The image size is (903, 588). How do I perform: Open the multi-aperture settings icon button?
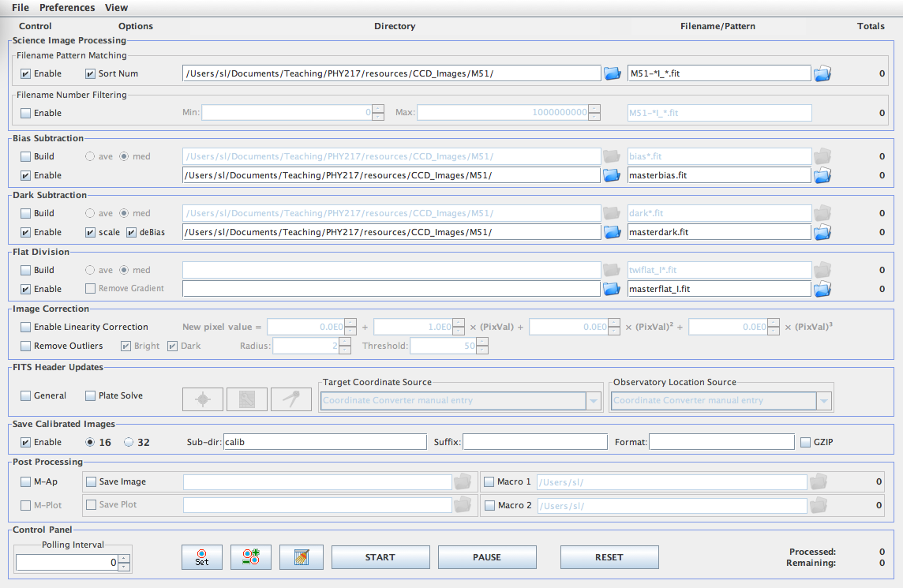point(250,557)
